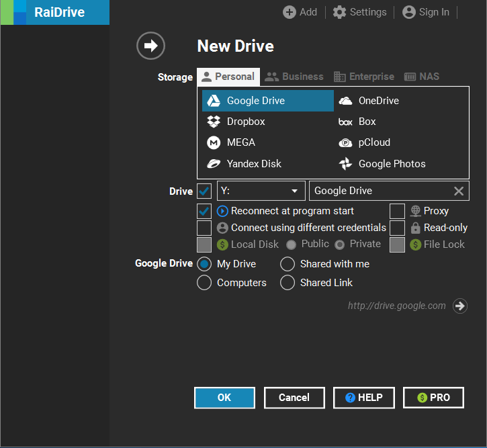
Task: Open the Y: drive letter dropdown
Action: coord(261,191)
